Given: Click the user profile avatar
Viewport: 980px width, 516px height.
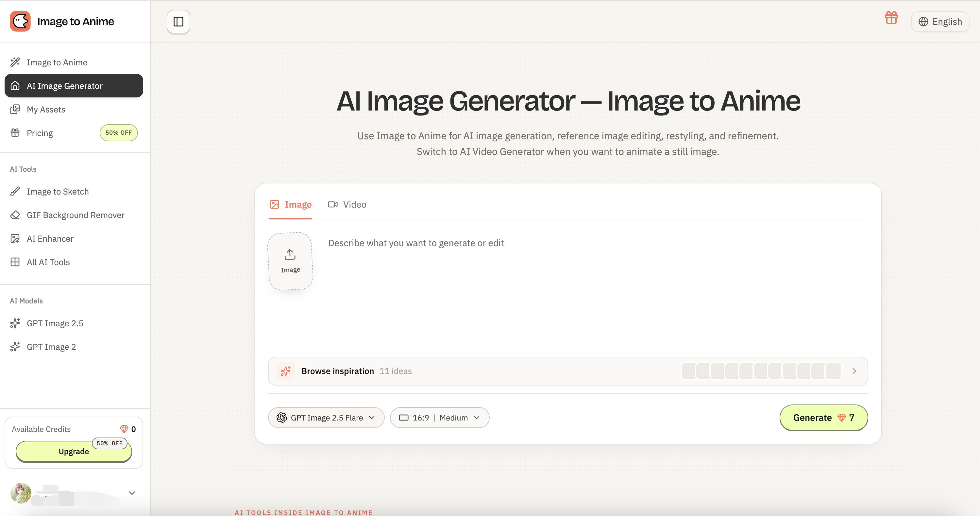Looking at the screenshot, I should click(x=21, y=493).
